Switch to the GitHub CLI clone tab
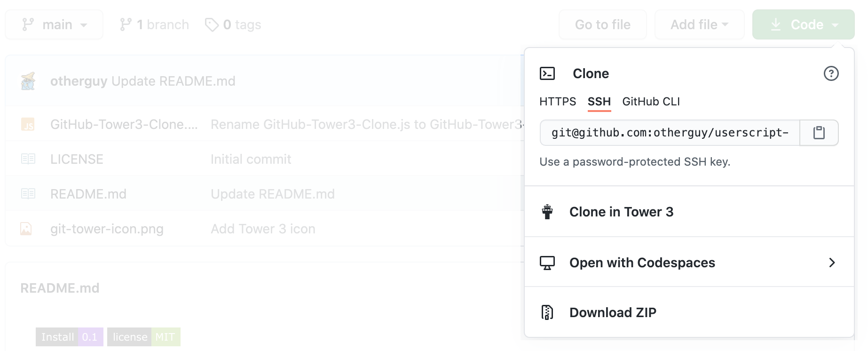 651,102
